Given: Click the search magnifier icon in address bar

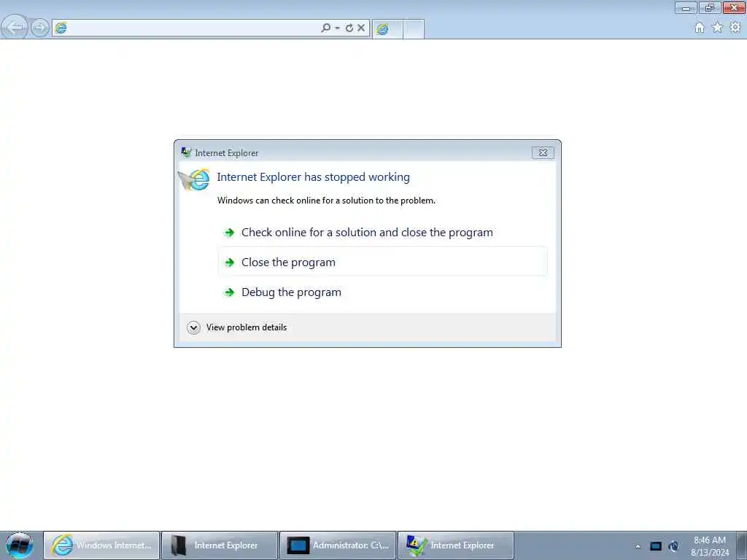Looking at the screenshot, I should click(325, 28).
